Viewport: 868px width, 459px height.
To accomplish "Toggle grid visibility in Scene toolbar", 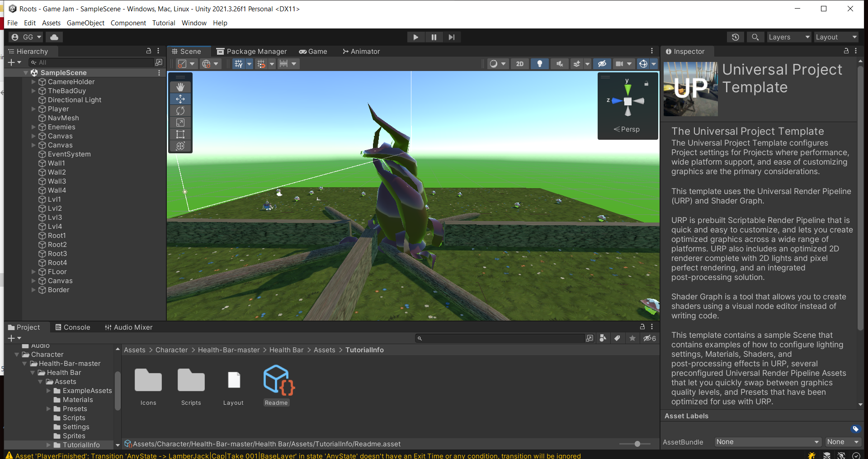I will 239,64.
